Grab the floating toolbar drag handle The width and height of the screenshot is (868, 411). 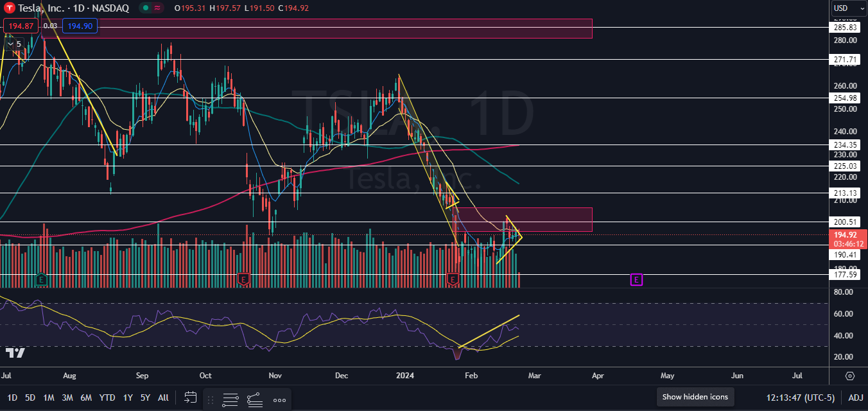point(211,399)
